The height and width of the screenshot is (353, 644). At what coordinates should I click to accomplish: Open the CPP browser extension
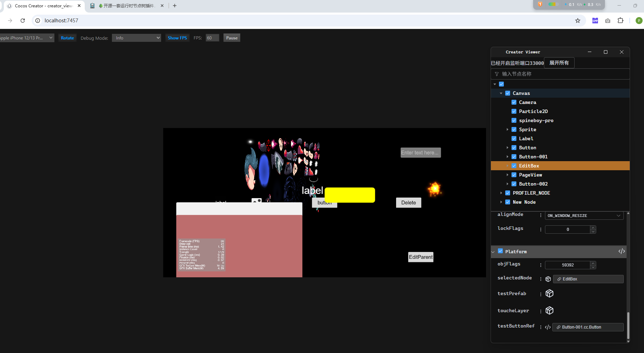coord(595,21)
